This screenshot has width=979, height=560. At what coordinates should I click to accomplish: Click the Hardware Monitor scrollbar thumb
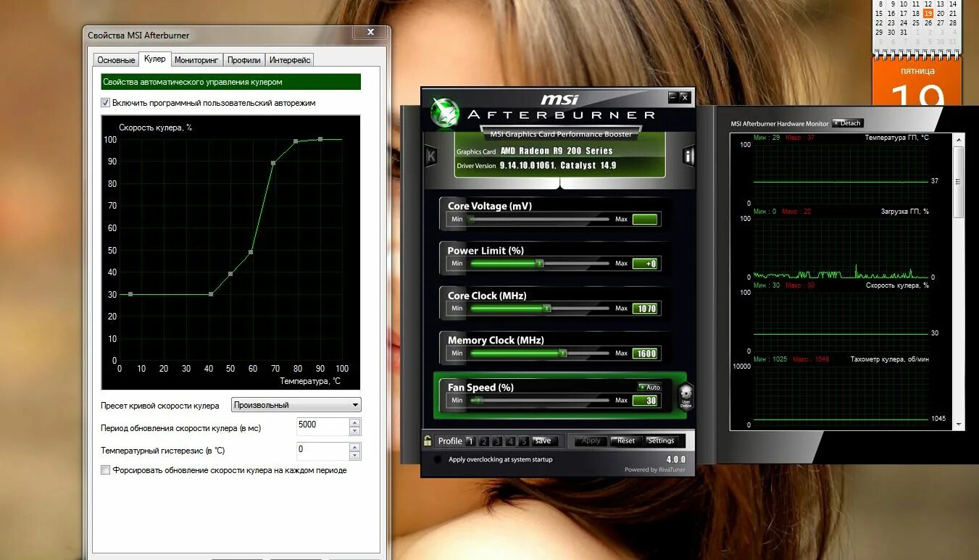959,181
